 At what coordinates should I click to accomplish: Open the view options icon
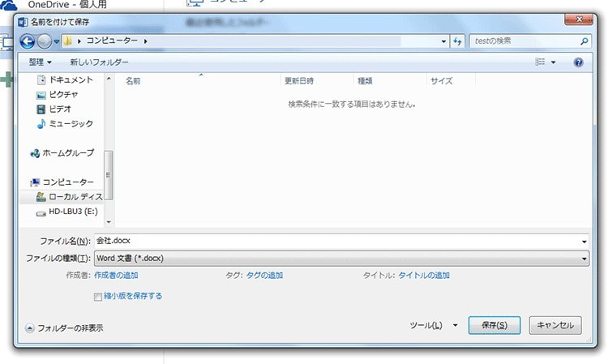[541, 62]
